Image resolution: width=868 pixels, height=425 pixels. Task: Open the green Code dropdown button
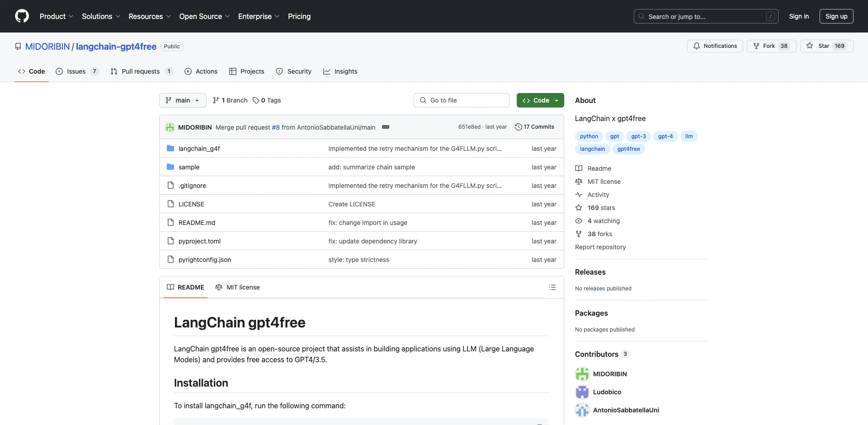point(540,100)
